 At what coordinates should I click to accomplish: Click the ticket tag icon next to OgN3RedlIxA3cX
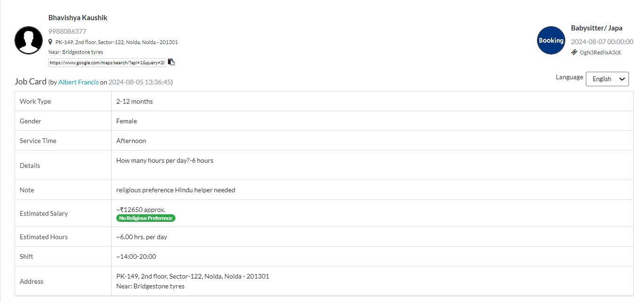pos(574,52)
